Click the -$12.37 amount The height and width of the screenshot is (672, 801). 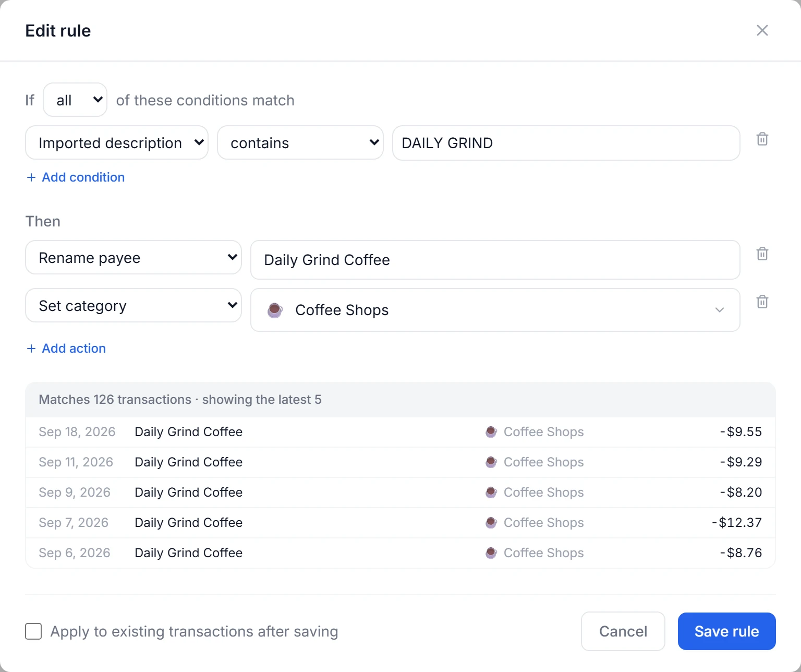[x=737, y=523]
